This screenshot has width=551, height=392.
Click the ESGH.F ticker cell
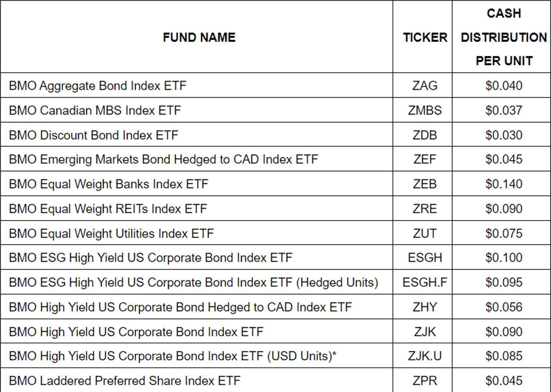point(424,283)
